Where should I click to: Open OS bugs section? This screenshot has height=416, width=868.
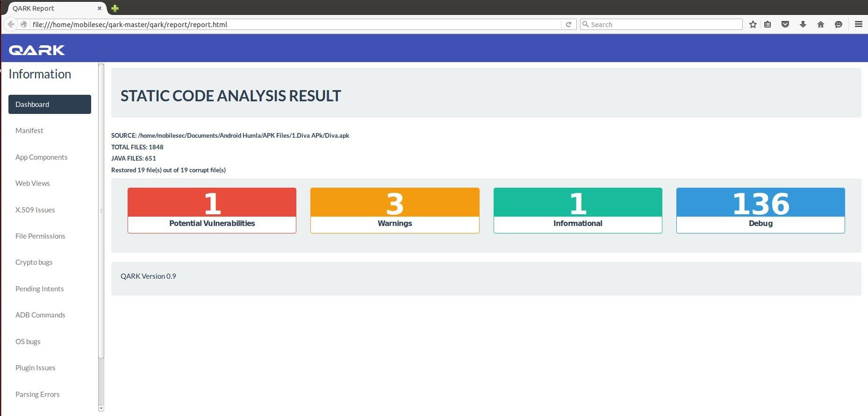[28, 342]
